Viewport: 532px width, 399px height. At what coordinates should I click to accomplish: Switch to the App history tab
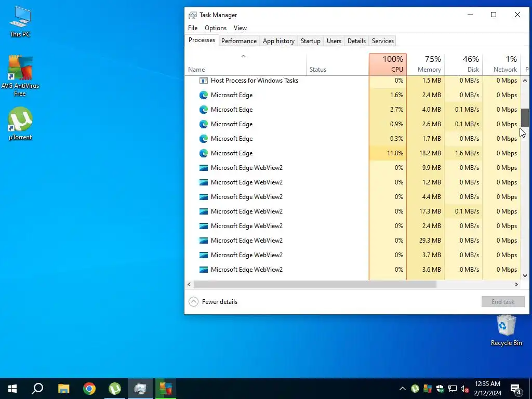click(x=278, y=41)
